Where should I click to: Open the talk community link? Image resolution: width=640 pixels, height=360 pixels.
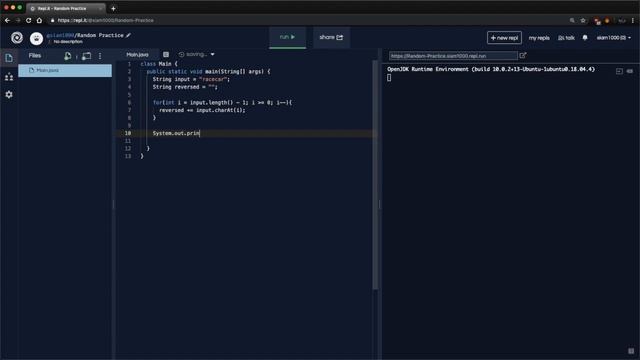pos(566,38)
